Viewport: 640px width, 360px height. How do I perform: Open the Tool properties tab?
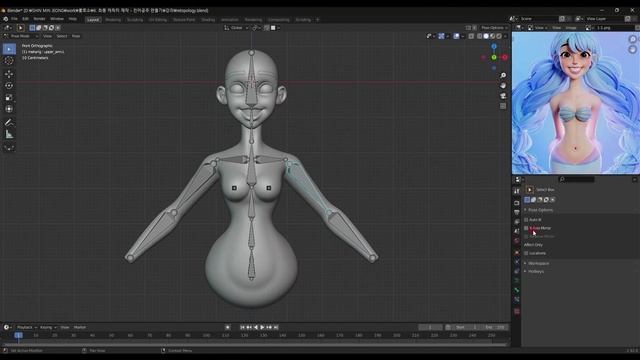click(517, 191)
